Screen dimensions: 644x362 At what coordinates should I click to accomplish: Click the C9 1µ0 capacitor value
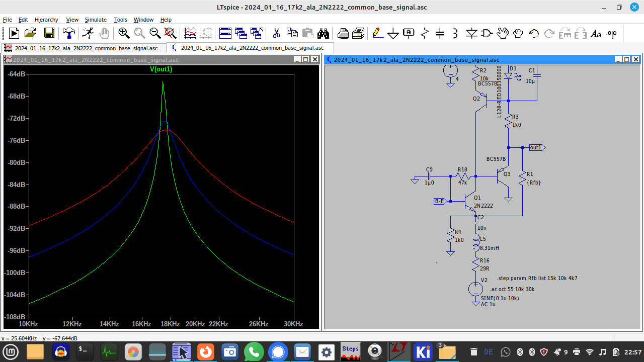[429, 183]
